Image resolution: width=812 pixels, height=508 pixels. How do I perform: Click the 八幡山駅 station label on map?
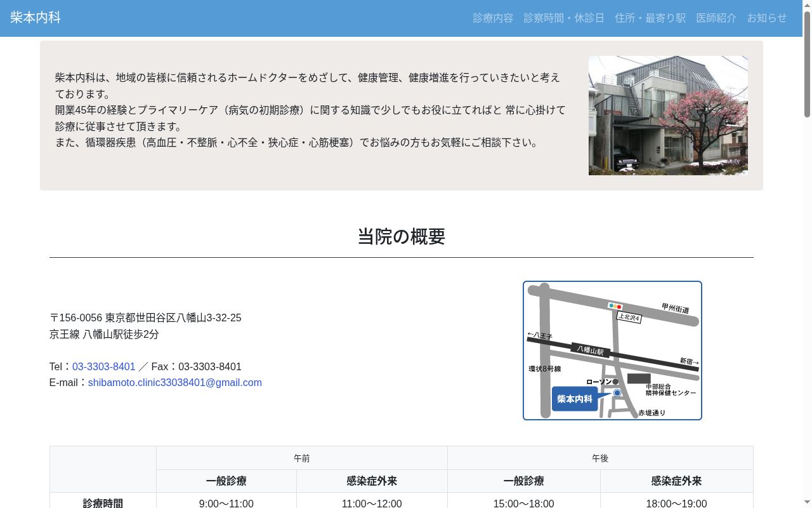[591, 350]
